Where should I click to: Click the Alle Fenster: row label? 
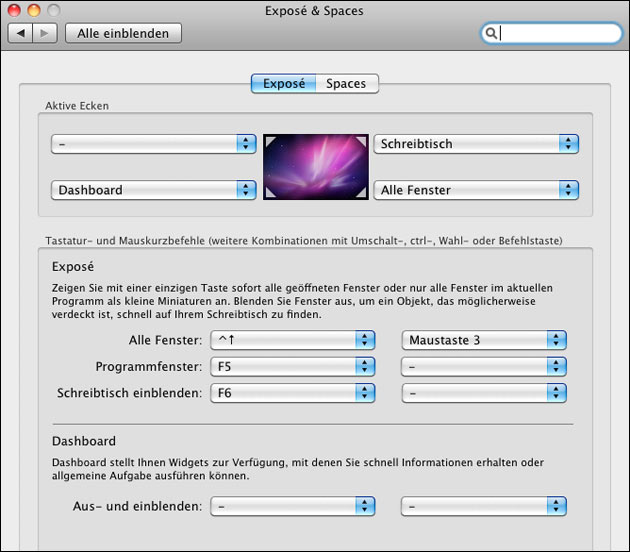pyautogui.click(x=166, y=340)
